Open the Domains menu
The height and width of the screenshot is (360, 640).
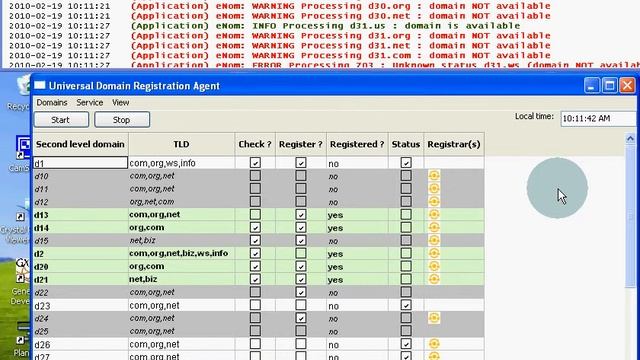[52, 102]
